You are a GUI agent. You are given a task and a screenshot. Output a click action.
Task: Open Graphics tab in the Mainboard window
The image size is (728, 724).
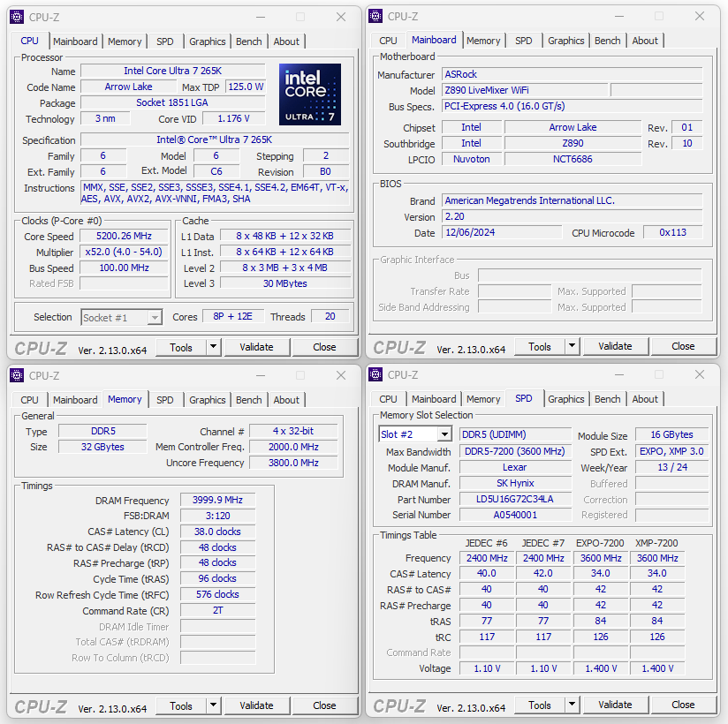[566, 41]
